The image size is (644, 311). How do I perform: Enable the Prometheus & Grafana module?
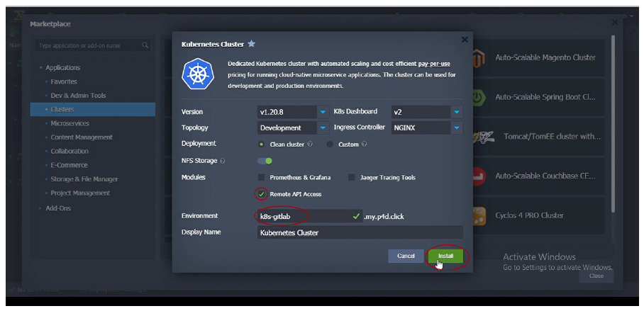(x=261, y=178)
